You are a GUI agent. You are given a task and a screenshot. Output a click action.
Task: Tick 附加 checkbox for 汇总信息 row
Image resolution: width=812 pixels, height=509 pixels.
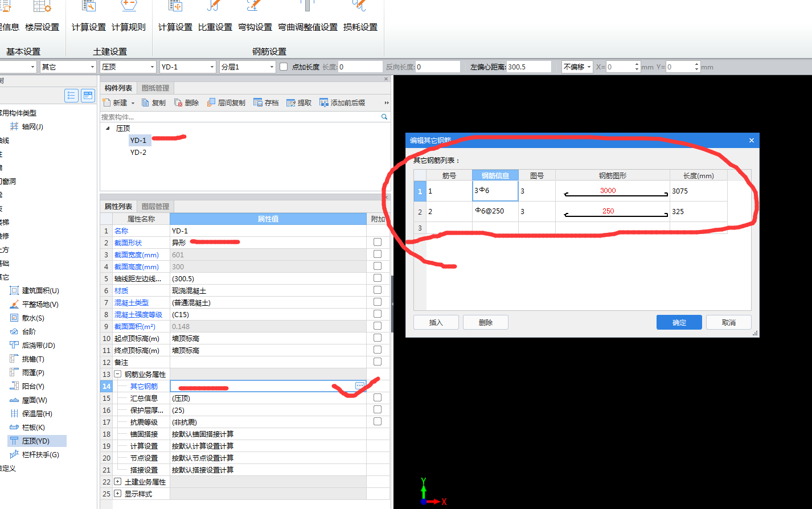[x=378, y=397]
